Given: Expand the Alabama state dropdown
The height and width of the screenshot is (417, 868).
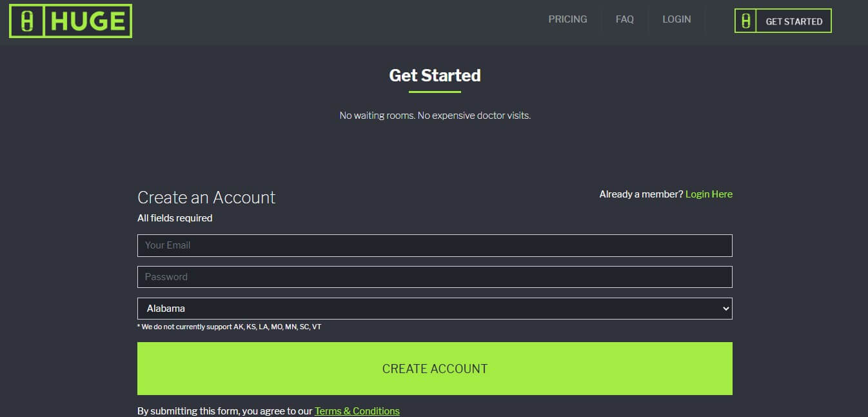Looking at the screenshot, I should tap(435, 309).
